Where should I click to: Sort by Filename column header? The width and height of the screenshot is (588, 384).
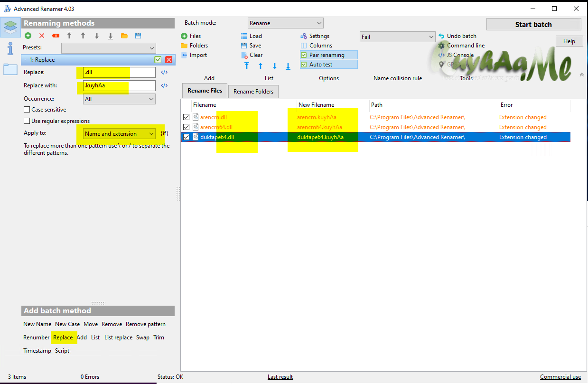click(x=244, y=105)
